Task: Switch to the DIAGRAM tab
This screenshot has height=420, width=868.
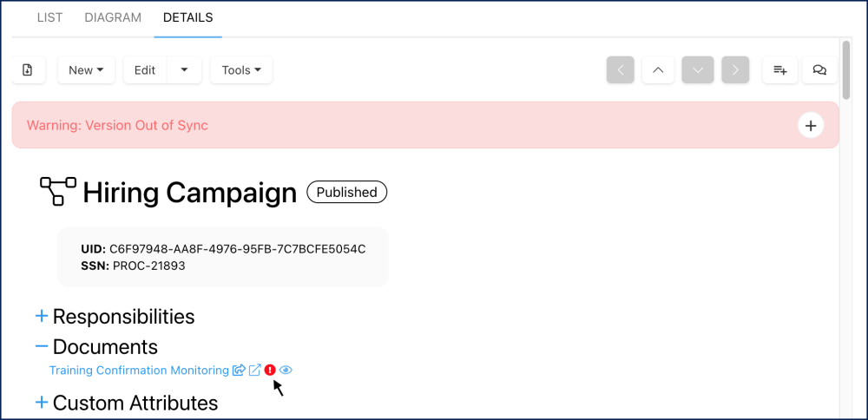Action: [x=113, y=17]
